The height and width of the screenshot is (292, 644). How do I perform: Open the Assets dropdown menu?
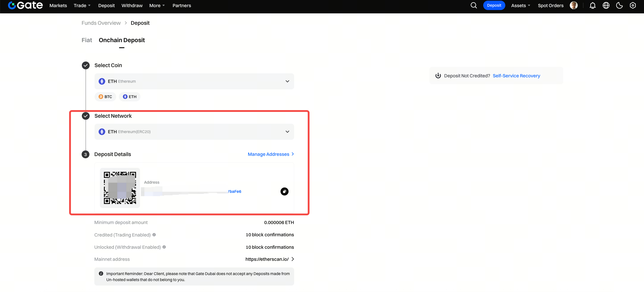tap(520, 6)
